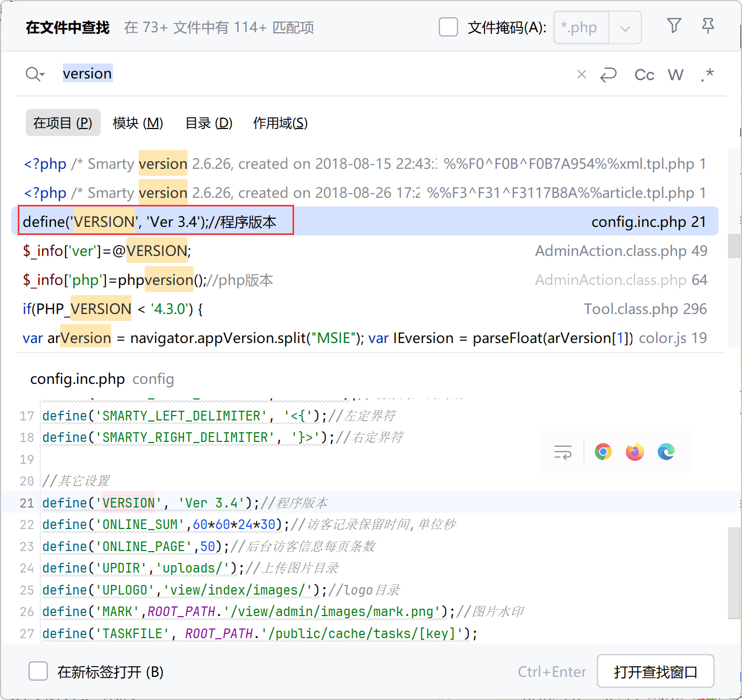
Task: Click preview line 18 SMARTY_RIGHT_DELIMITER
Action: [223, 437]
